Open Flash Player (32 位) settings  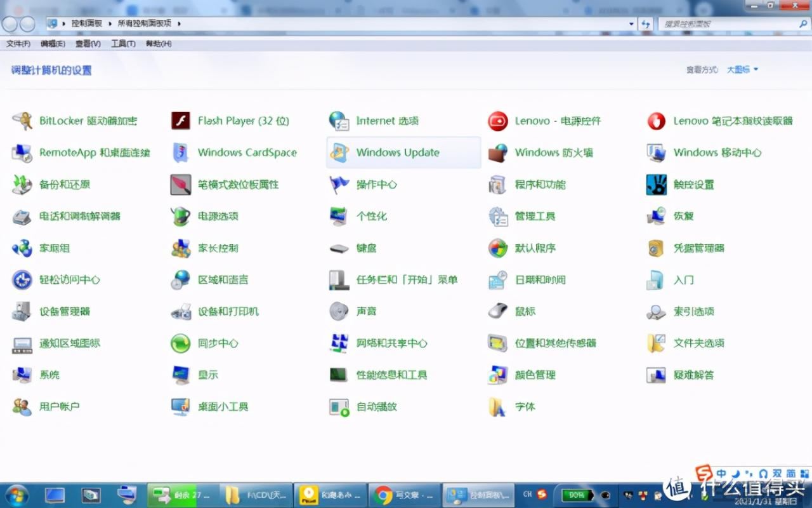click(x=230, y=121)
